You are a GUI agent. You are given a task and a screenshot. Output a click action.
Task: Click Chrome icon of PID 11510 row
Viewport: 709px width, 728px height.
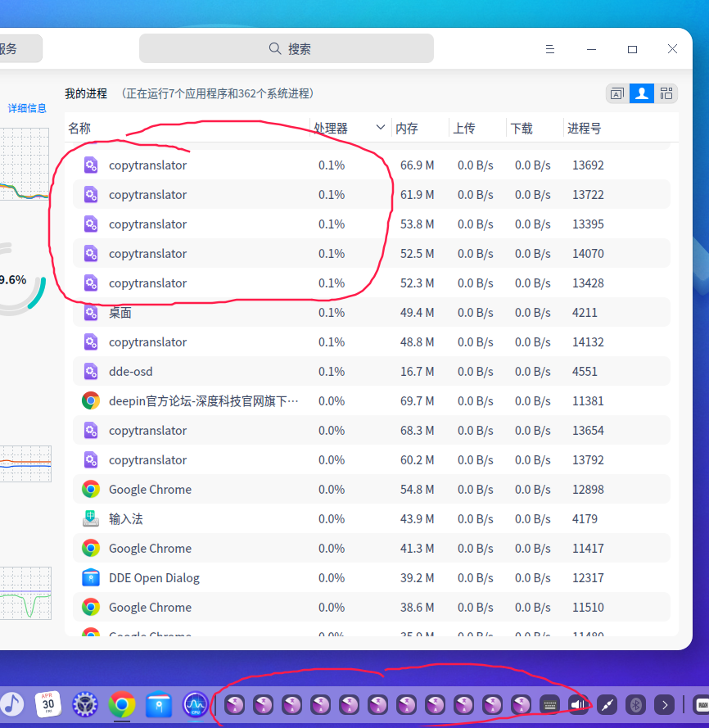pyautogui.click(x=91, y=608)
